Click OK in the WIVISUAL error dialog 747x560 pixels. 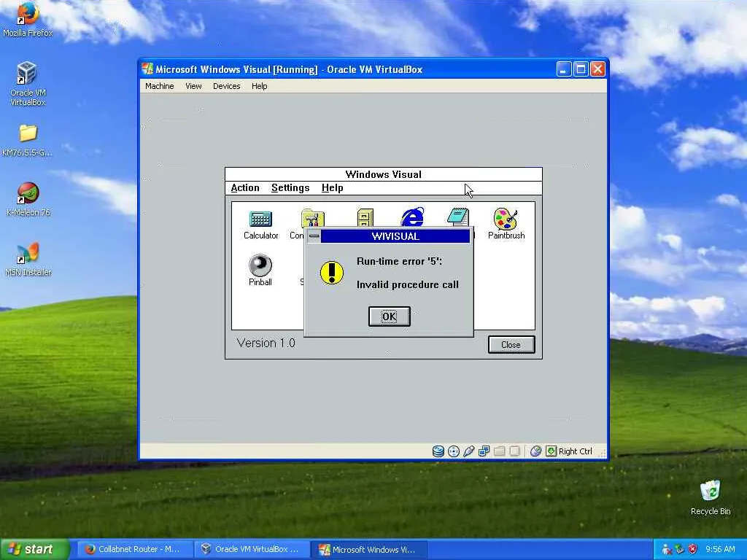click(x=390, y=316)
